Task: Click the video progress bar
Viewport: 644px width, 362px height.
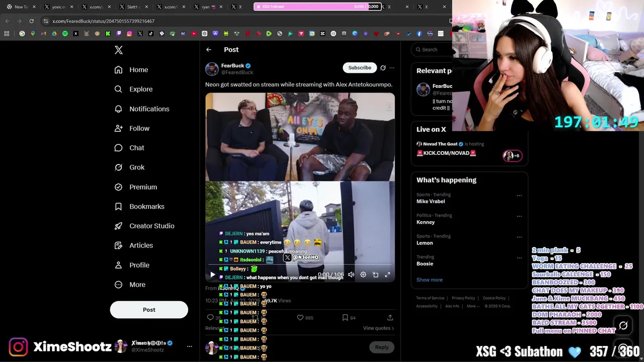Action: pos(300,265)
